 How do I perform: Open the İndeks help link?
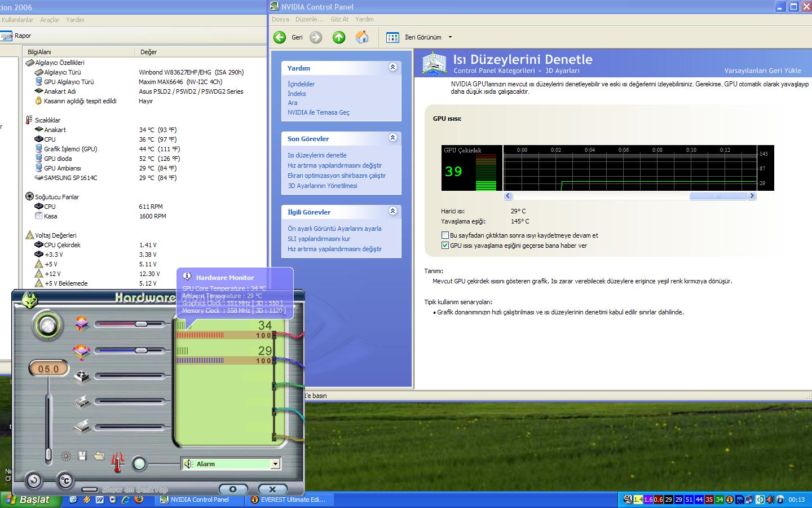pyautogui.click(x=297, y=94)
